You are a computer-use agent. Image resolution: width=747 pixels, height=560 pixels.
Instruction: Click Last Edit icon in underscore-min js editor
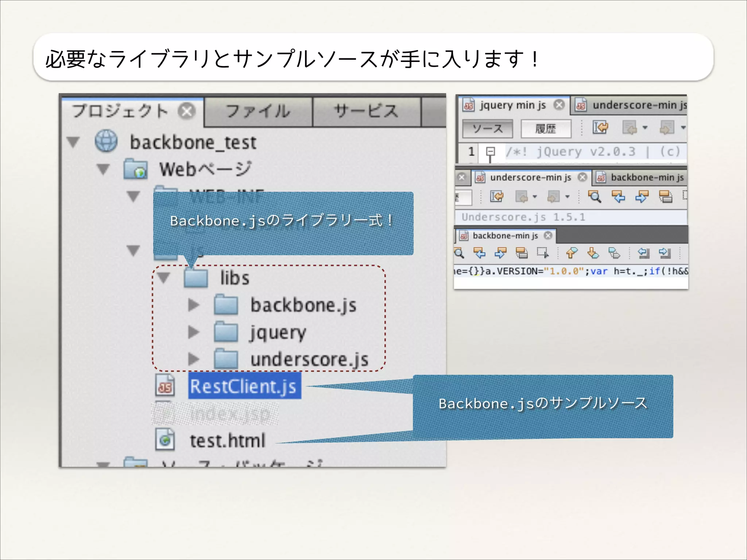coord(497,197)
